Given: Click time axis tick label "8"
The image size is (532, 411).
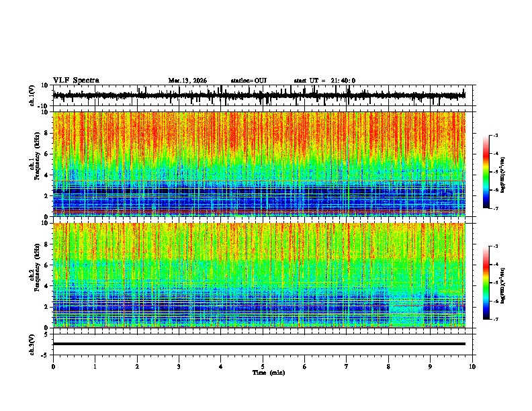Looking at the screenshot, I should click(x=388, y=367).
